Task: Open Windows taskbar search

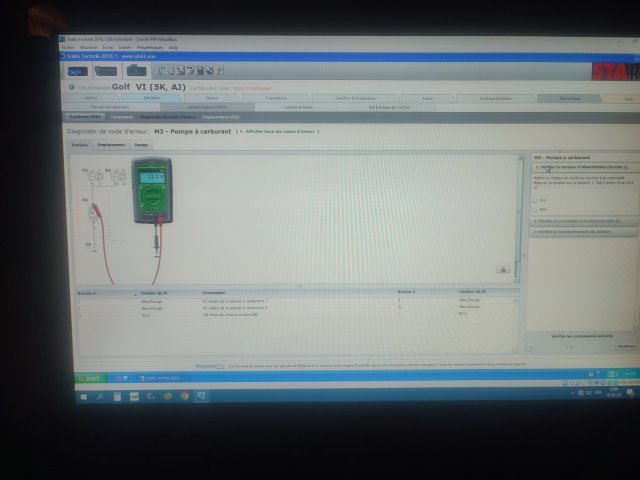Action: click(x=100, y=396)
